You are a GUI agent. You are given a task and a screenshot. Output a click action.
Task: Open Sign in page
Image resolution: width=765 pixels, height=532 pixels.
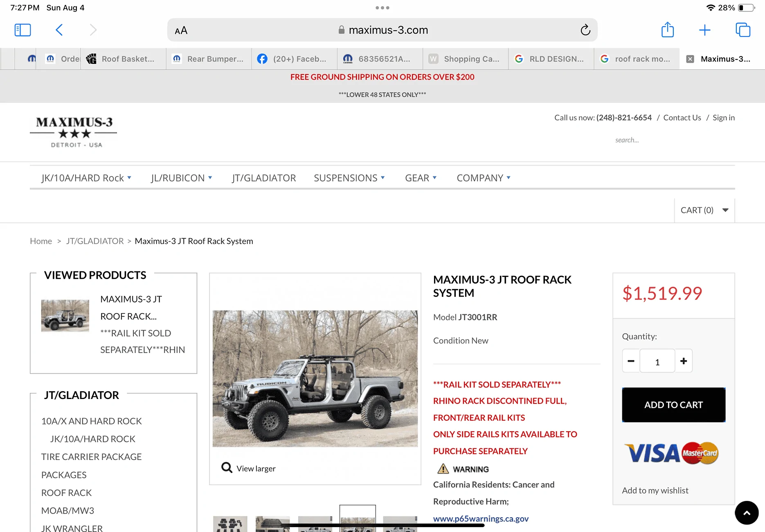723,117
